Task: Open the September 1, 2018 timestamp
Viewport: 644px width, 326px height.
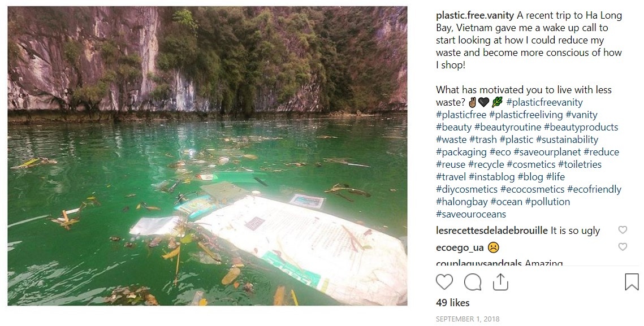Action: pyautogui.click(x=468, y=319)
